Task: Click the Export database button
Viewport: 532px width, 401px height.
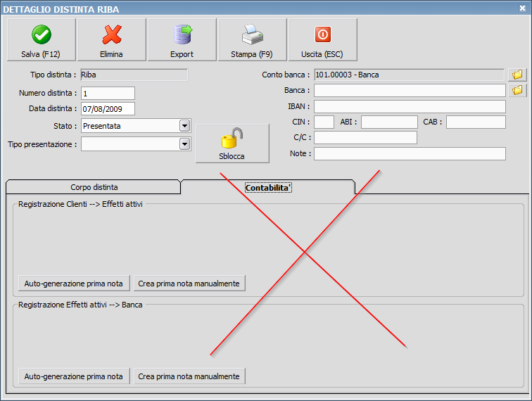Action: coord(182,40)
